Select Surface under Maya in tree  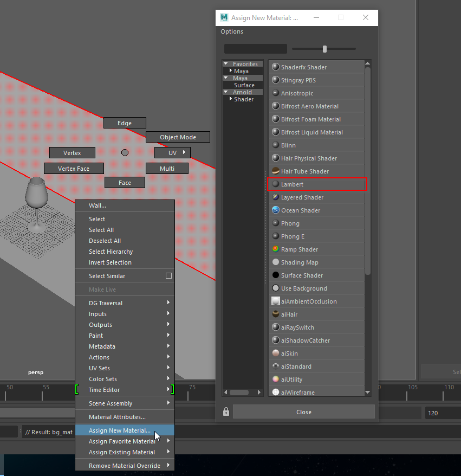tap(244, 85)
